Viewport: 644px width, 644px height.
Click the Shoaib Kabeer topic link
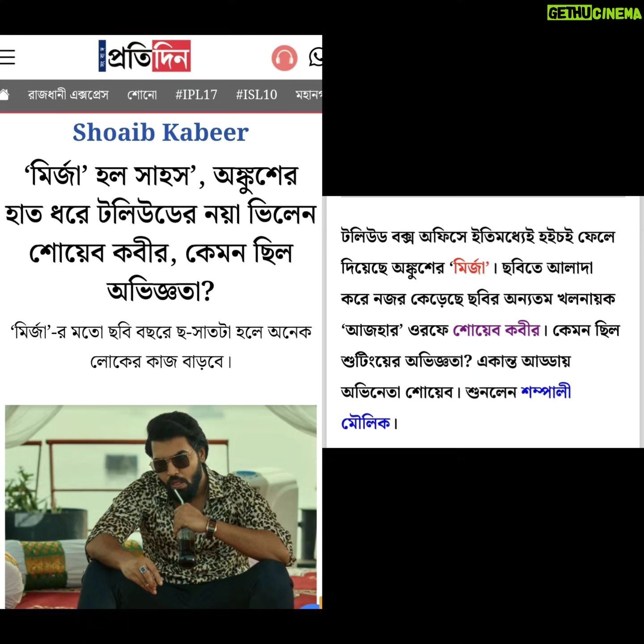pyautogui.click(x=161, y=132)
